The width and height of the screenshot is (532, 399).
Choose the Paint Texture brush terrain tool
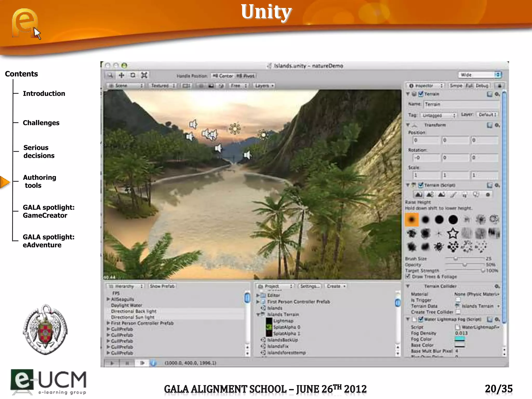pyautogui.click(x=453, y=195)
